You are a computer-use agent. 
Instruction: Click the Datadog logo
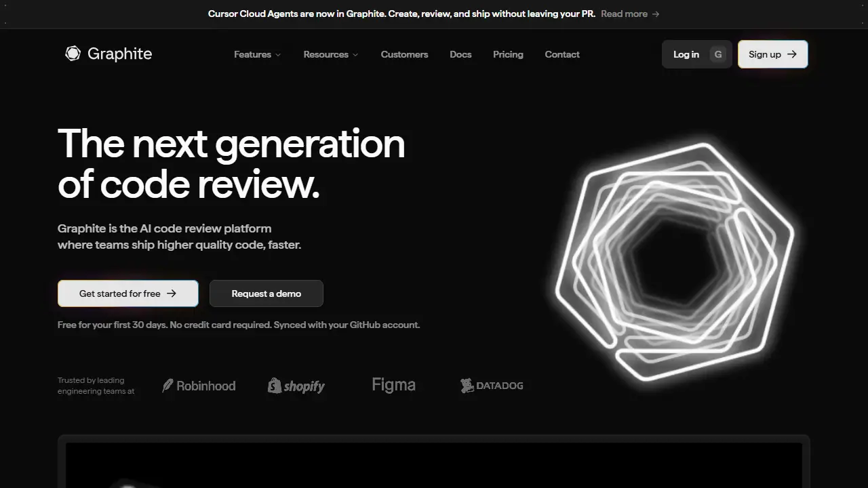tap(492, 386)
